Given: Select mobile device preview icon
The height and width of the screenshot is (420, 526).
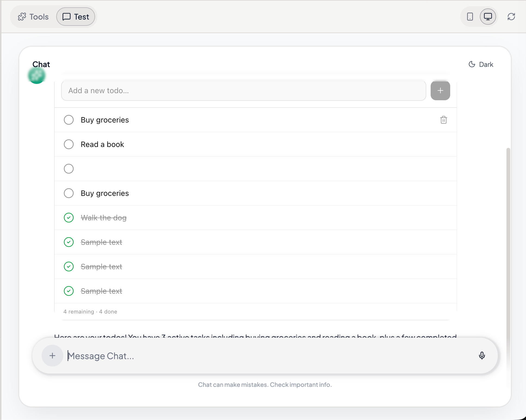Looking at the screenshot, I should (470, 17).
